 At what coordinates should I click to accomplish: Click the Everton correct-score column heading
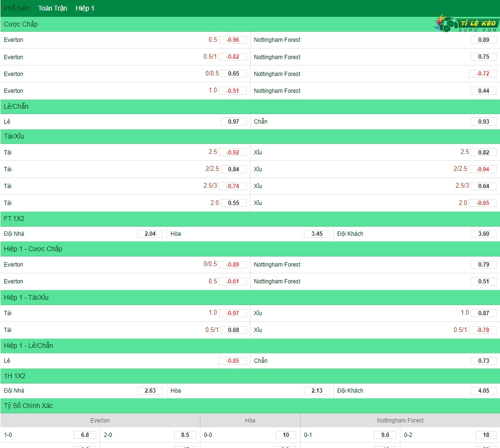(x=100, y=420)
